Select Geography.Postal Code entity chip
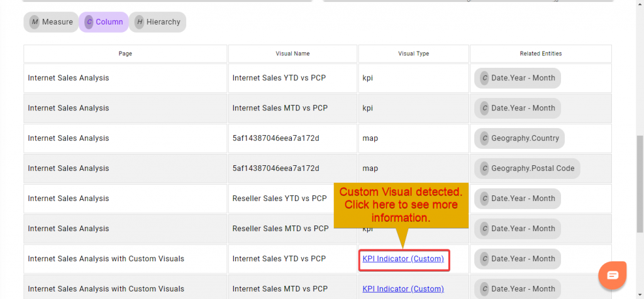Image resolution: width=644 pixels, height=299 pixels. [527, 168]
